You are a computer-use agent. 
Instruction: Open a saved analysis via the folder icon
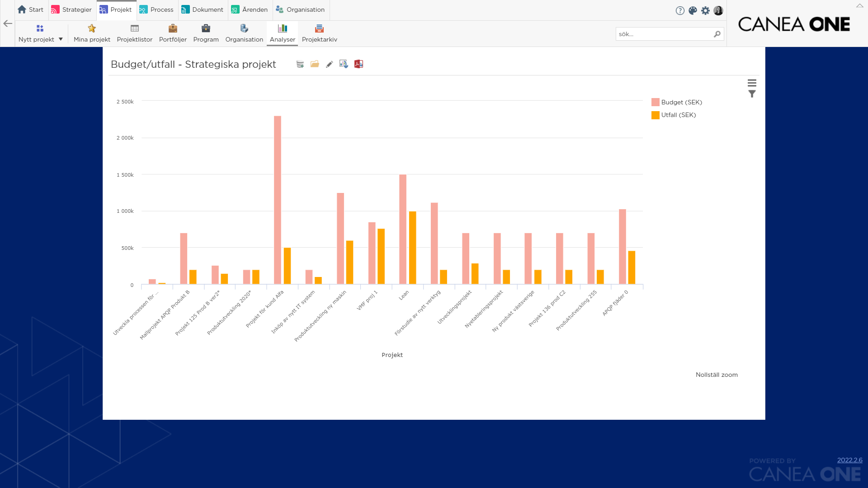tap(315, 64)
